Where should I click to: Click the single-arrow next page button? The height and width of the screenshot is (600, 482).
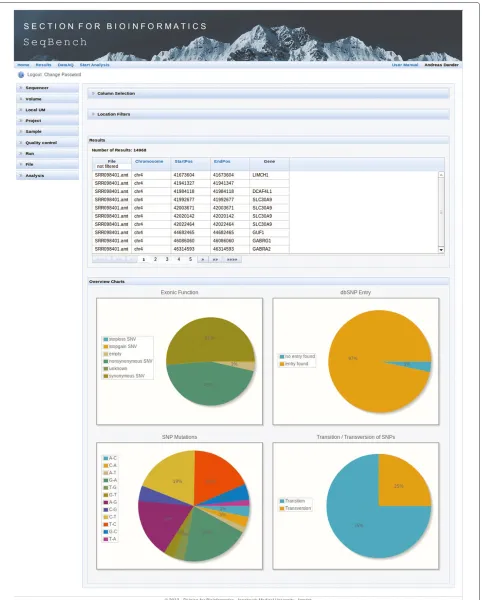point(203,259)
